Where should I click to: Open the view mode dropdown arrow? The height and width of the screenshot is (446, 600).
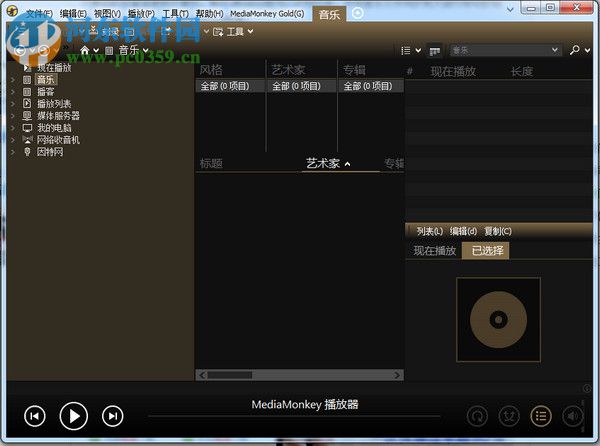(x=418, y=50)
